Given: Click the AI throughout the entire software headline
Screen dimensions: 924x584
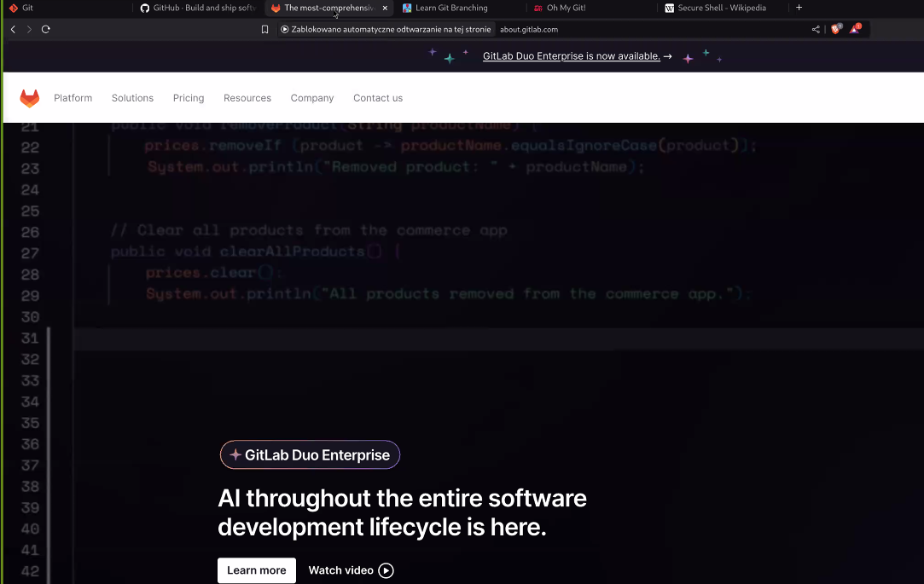Looking at the screenshot, I should tap(402, 512).
